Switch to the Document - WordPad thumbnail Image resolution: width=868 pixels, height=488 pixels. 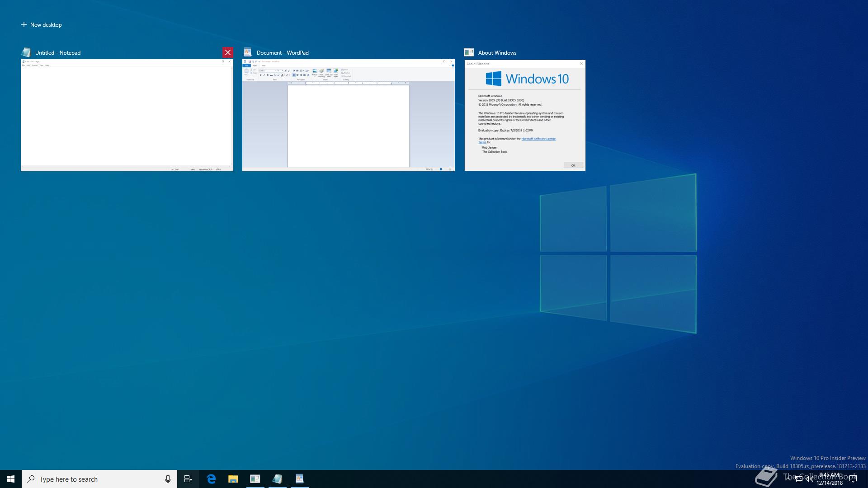pyautogui.click(x=349, y=115)
